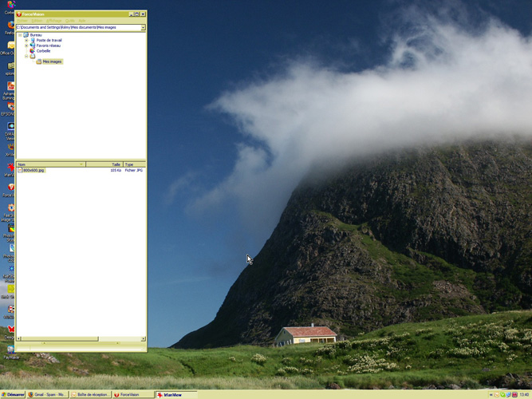Image resolution: width=532 pixels, height=399 pixels.
Task: Expand the Favoris réseau tree node
Action: point(26,45)
